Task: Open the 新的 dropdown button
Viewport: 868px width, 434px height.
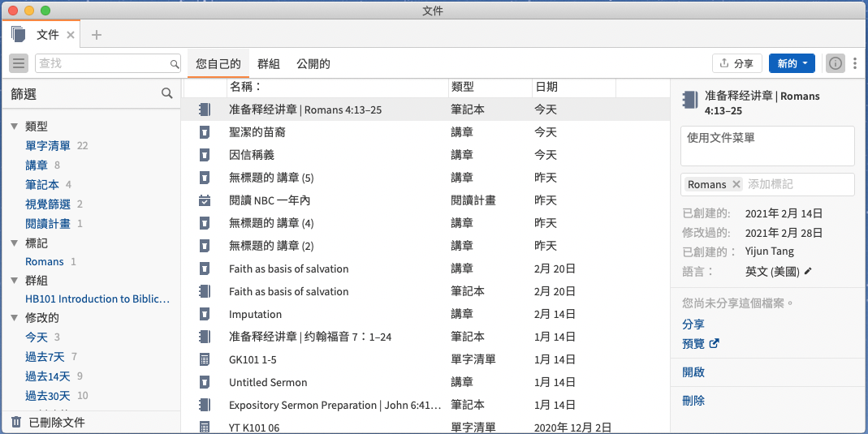Action: (x=792, y=63)
